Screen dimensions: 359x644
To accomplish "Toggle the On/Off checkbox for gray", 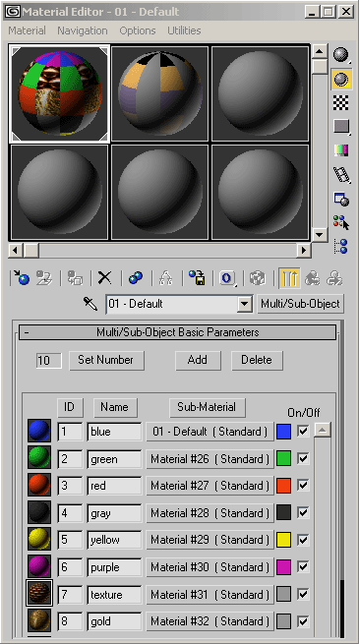I will pos(303,512).
